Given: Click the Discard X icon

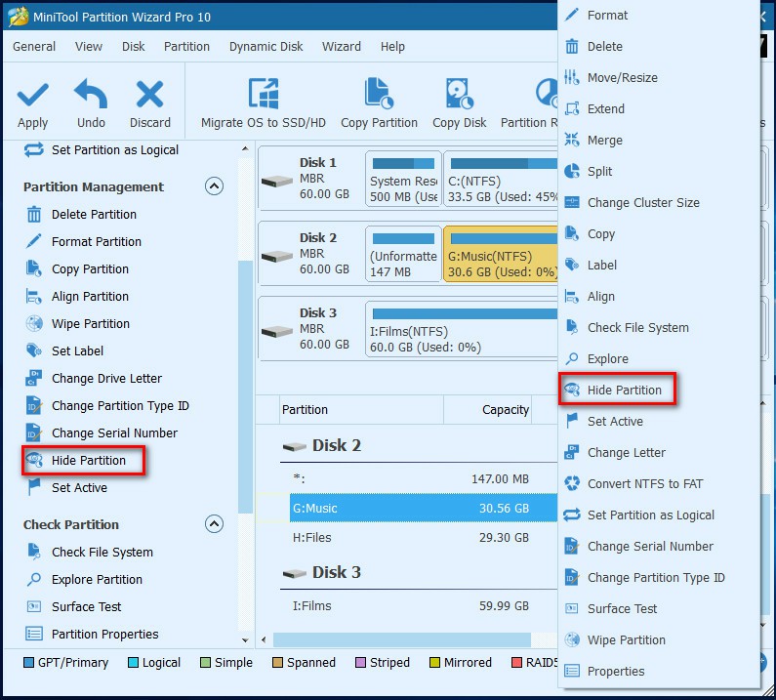Looking at the screenshot, I should point(149,96).
